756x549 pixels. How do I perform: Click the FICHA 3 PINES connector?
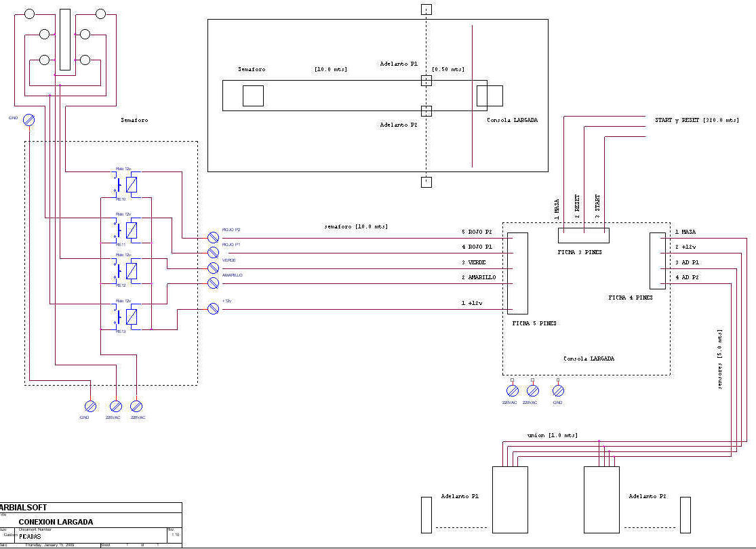point(583,235)
